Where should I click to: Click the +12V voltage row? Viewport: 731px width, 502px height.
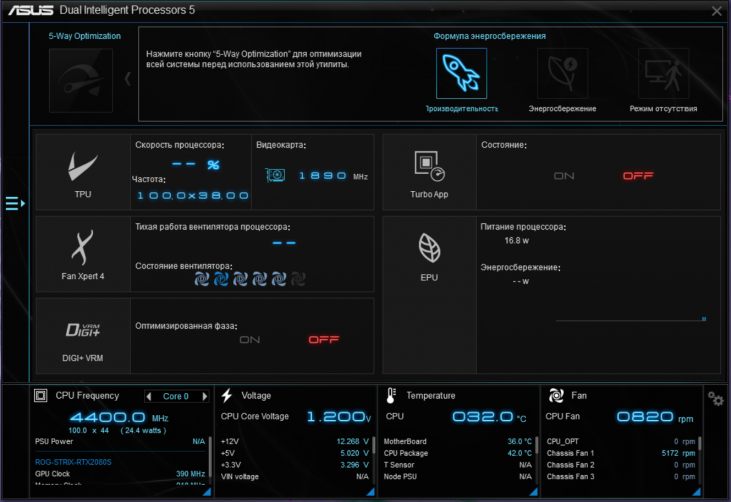pos(295,441)
